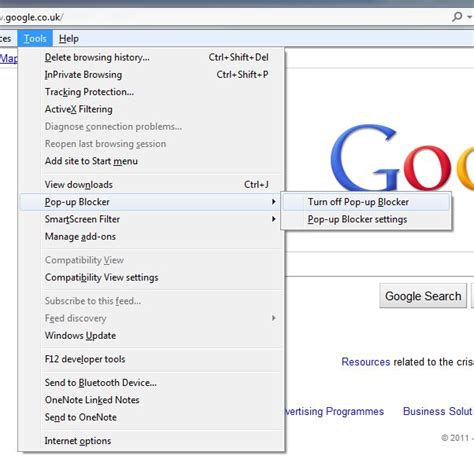This screenshot has height=470, width=474.
Task: Open Internet options
Action: 152,441
